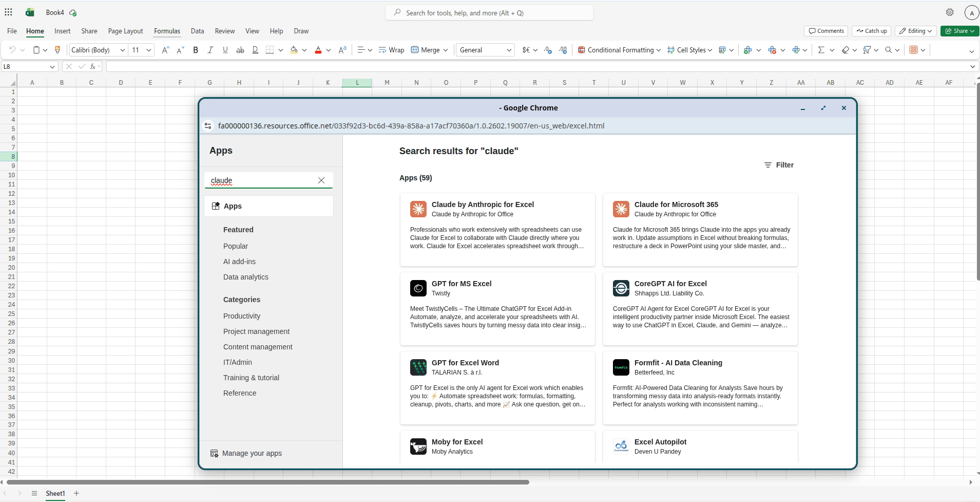The image size is (980, 502).
Task: Click the Clear eraser icon
Action: pyautogui.click(x=846, y=50)
